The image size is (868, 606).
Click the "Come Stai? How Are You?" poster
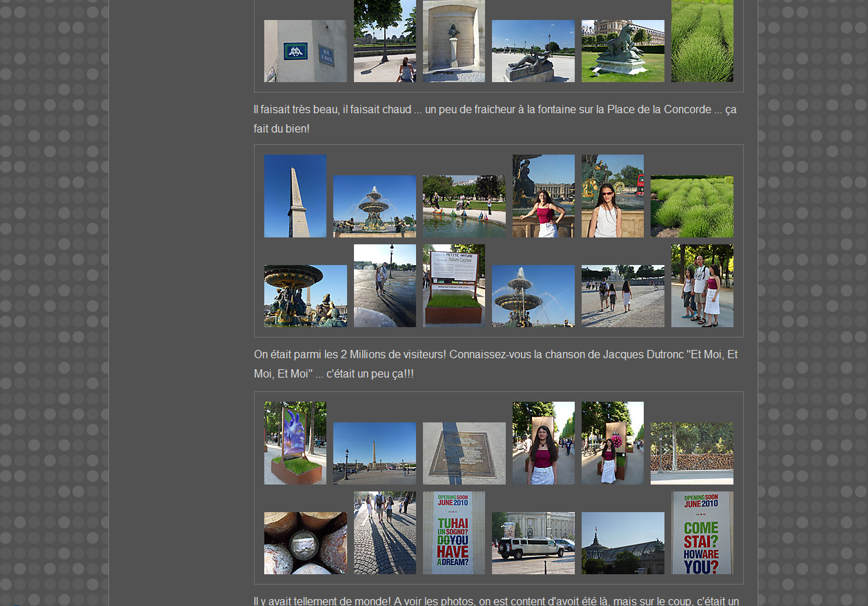tap(702, 533)
